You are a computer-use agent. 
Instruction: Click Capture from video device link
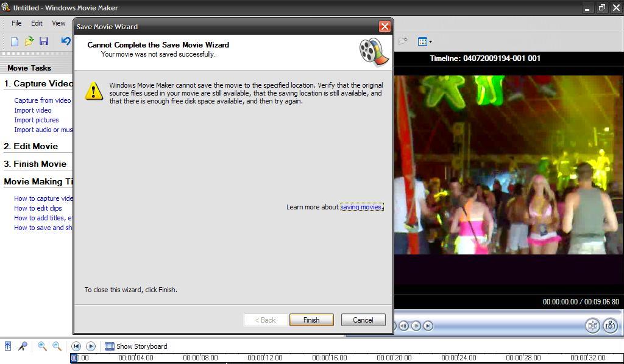pos(43,100)
